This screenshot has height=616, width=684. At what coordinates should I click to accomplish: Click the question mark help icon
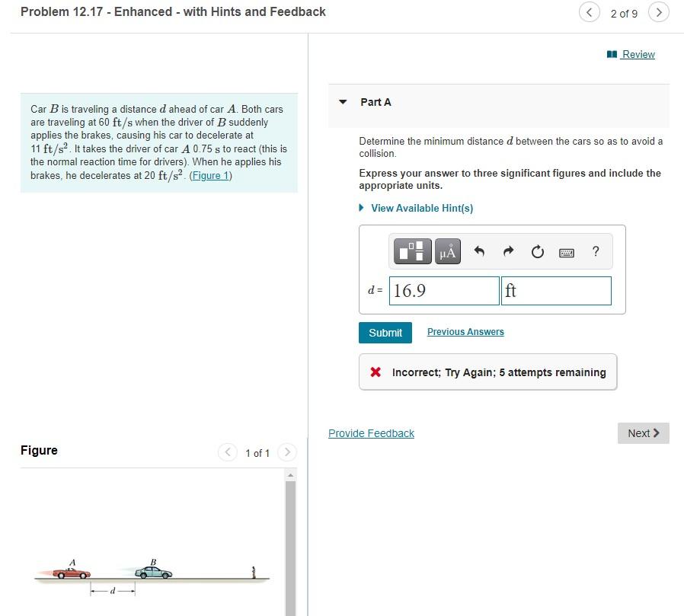595,251
